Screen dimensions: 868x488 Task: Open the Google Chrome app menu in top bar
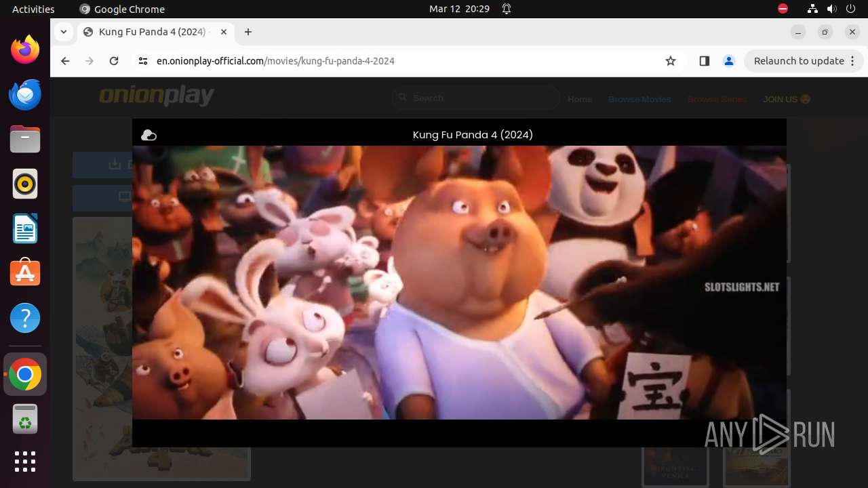click(122, 9)
